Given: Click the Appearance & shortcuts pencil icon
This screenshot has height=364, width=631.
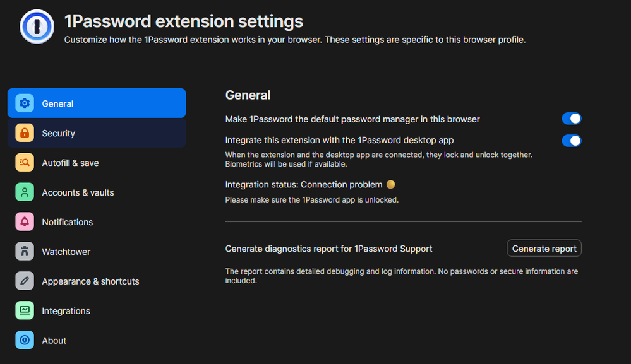Looking at the screenshot, I should click(x=25, y=281).
